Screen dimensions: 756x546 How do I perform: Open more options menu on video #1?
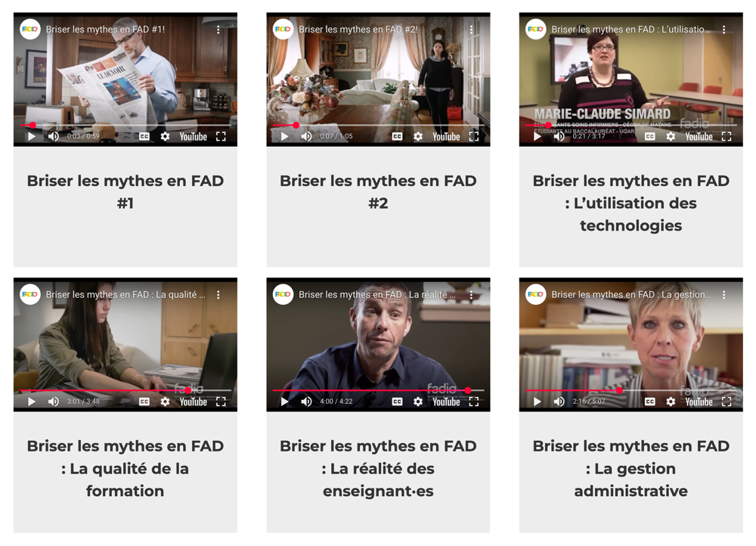(x=218, y=29)
